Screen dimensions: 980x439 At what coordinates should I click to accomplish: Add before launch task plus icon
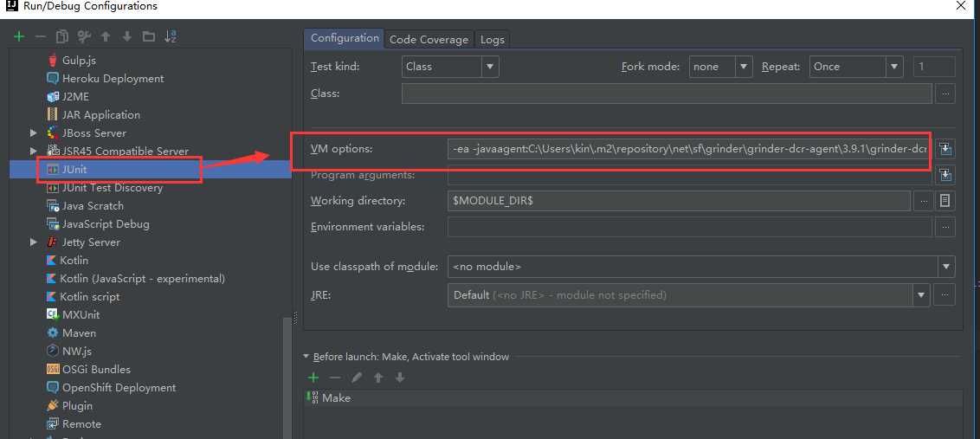pos(313,378)
